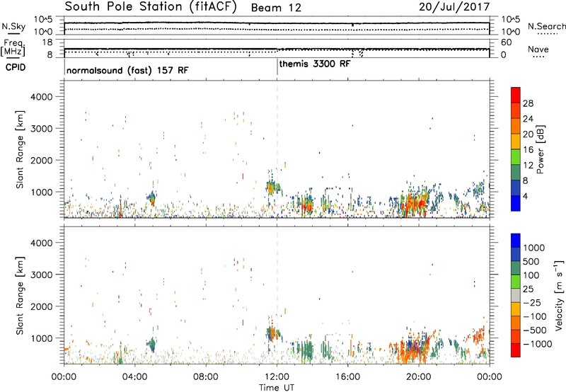The height and width of the screenshot is (392, 566).
Task: Click the '08:00' time tick label
Action: (x=206, y=377)
